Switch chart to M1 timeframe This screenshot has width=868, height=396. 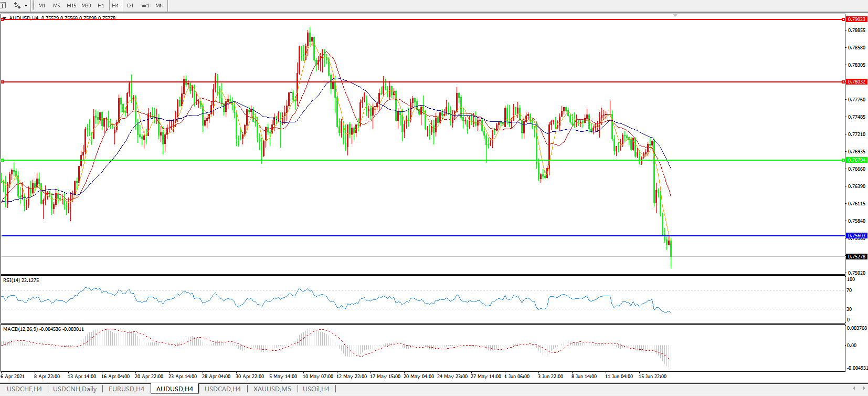42,6
